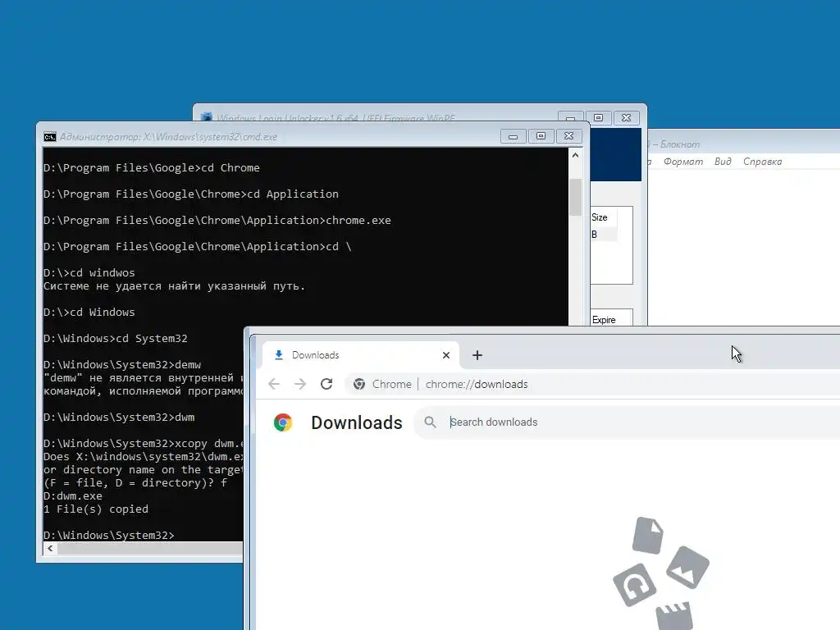Viewport: 840px width, 630px height.
Task: Click the 'cd System32' command line in cmd
Action: [x=115, y=339]
